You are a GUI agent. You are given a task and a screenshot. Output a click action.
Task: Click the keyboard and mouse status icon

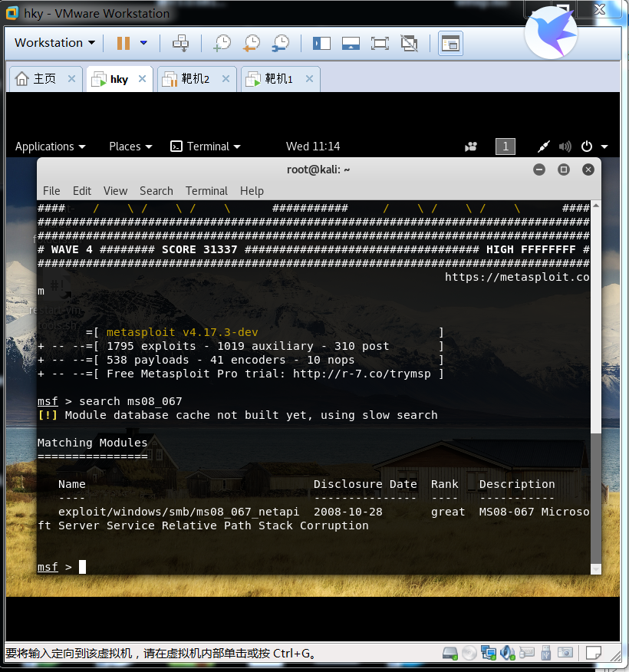[x=526, y=653]
